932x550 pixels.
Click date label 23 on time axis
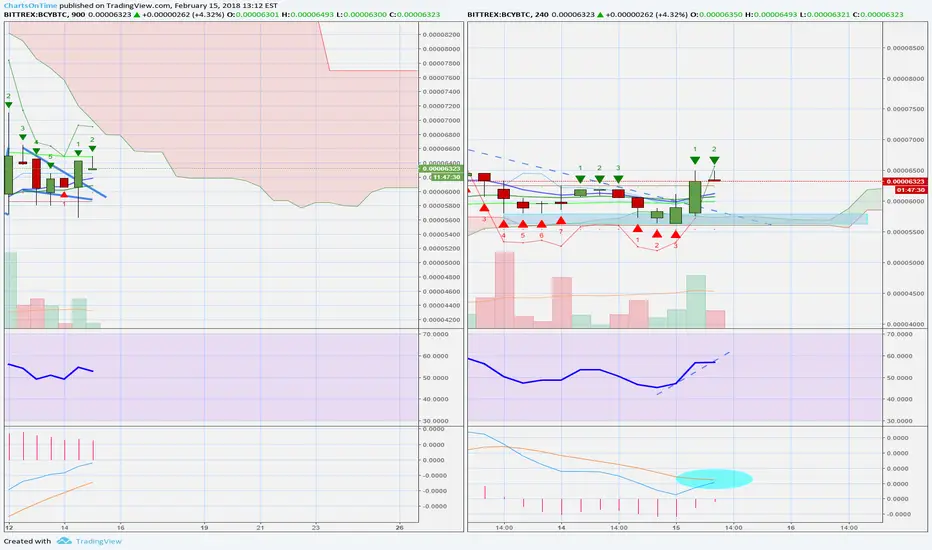point(316,527)
